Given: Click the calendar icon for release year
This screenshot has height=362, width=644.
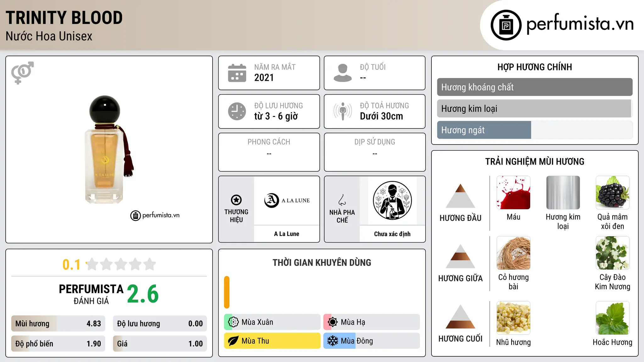Looking at the screenshot, I should click(237, 73).
